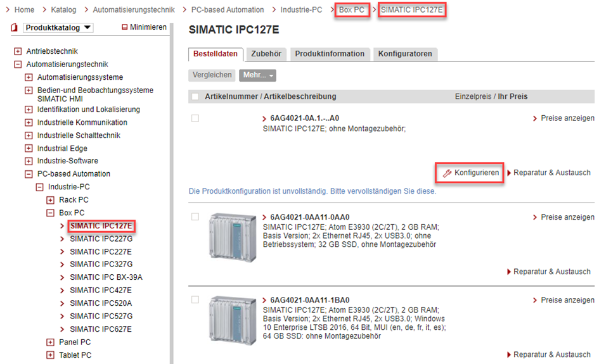Click the Konfigurieren link
The image size is (599, 364).
477,173
